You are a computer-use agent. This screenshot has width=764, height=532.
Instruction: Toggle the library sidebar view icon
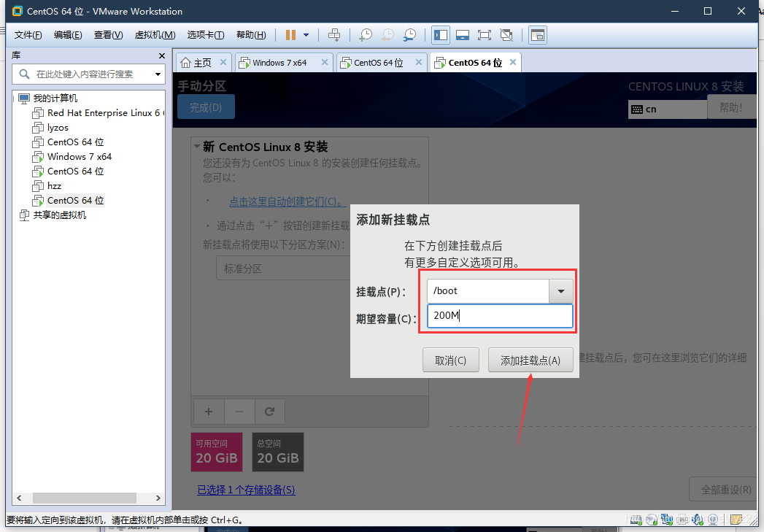441,35
